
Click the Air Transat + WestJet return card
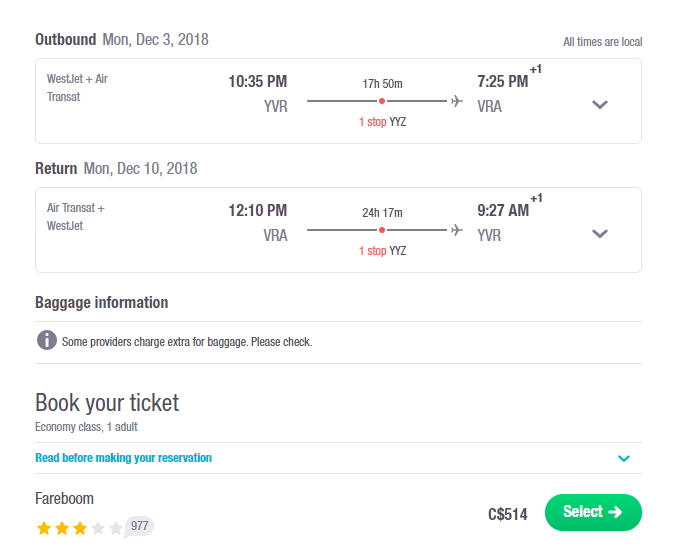click(338, 230)
